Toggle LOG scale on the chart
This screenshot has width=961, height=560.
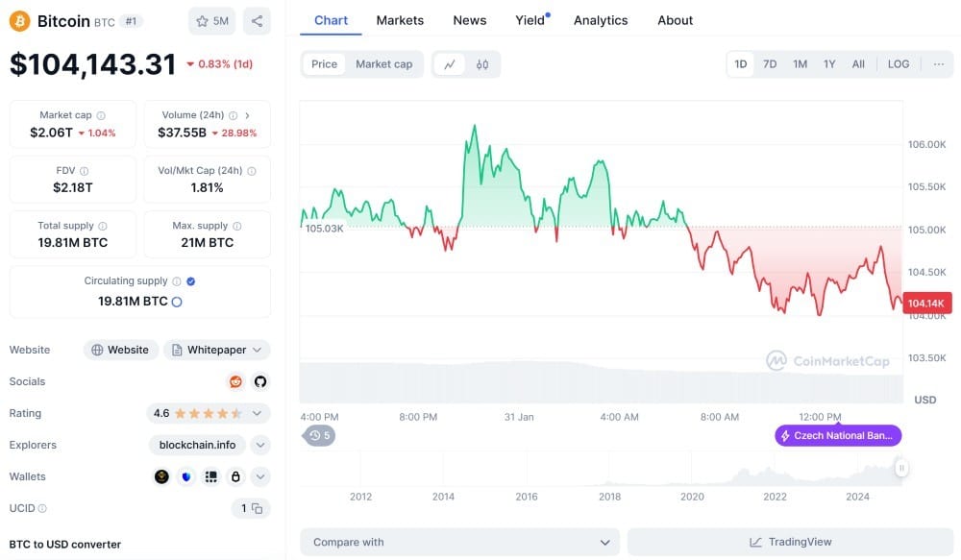899,64
